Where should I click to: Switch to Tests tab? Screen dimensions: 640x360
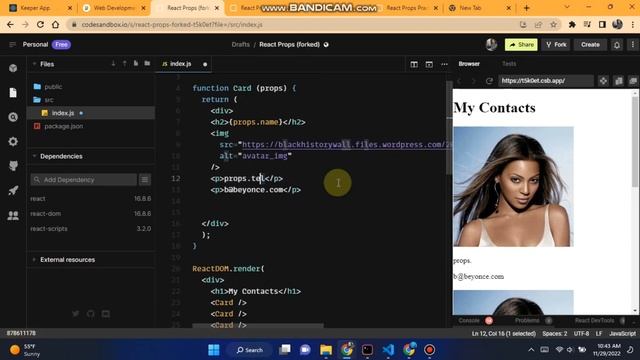coord(509,64)
